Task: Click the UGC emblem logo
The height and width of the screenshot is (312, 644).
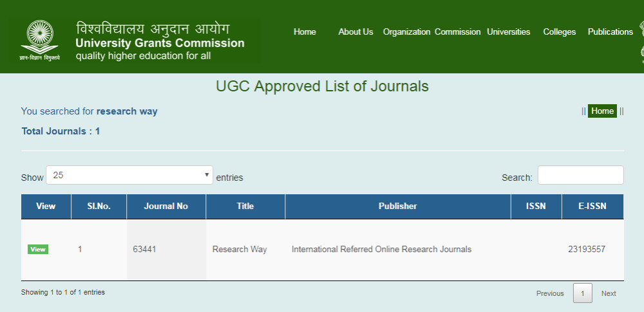Action: (39, 41)
